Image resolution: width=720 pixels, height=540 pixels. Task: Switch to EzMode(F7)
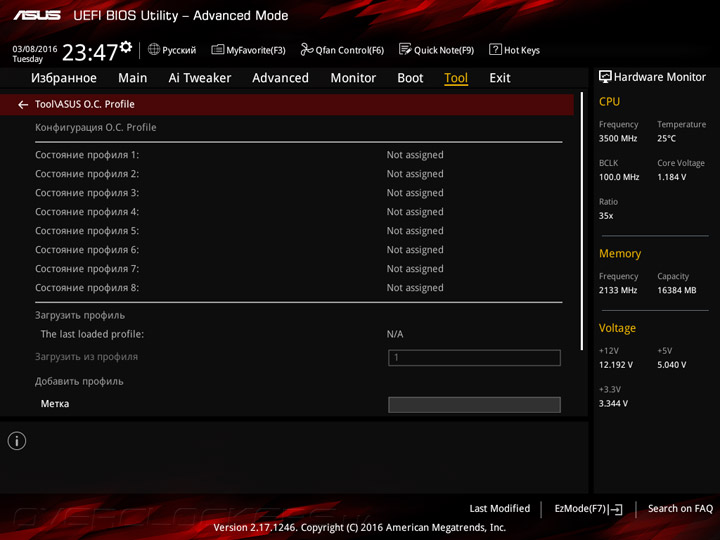point(580,509)
